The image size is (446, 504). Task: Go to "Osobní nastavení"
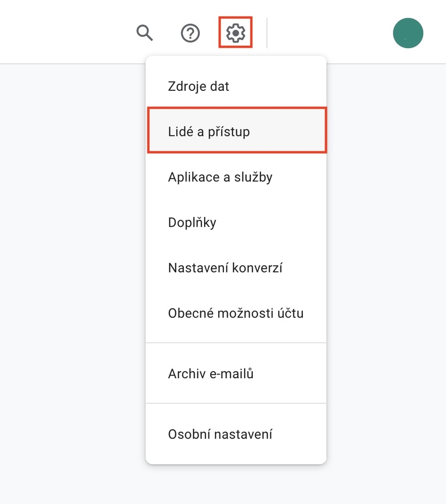point(220,435)
